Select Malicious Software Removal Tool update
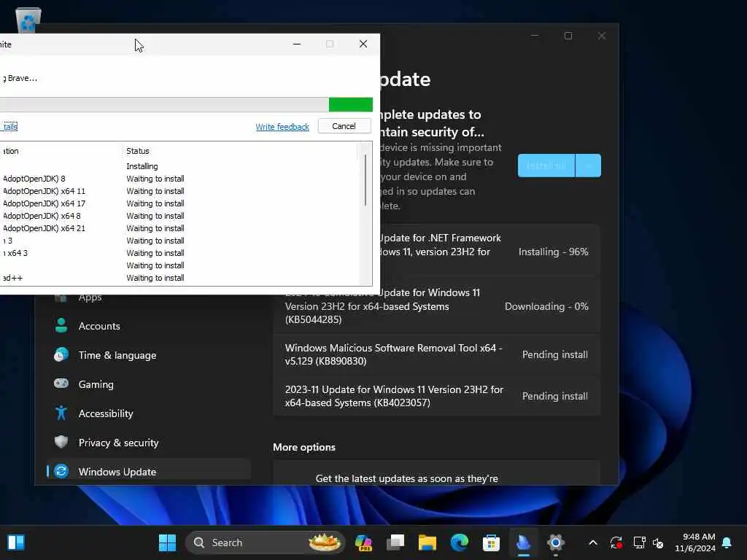Image resolution: width=747 pixels, height=560 pixels. tap(436, 355)
